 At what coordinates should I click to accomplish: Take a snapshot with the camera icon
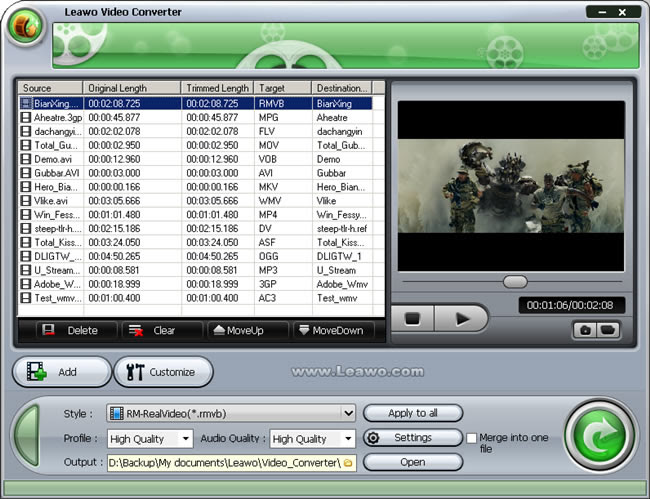click(x=585, y=330)
